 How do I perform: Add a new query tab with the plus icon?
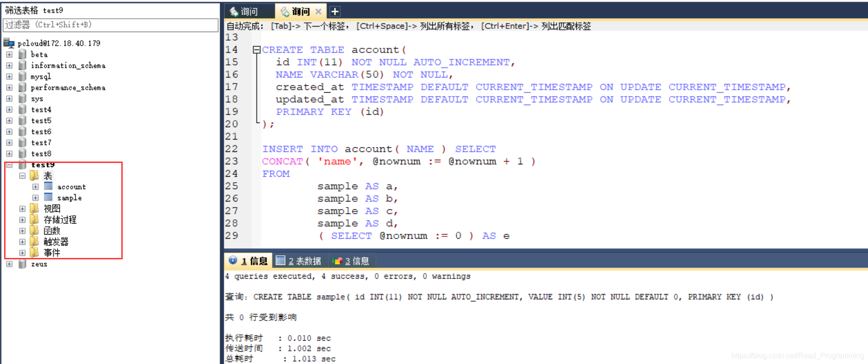(x=335, y=11)
